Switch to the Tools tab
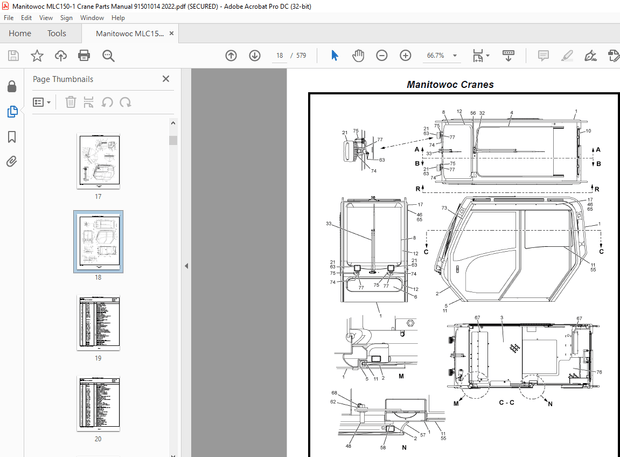The width and height of the screenshot is (620, 457). click(x=57, y=33)
